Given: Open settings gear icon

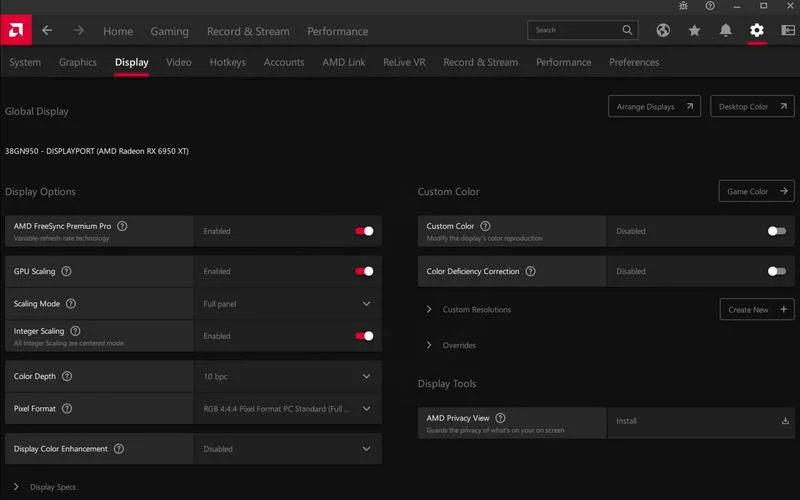Looking at the screenshot, I should 757,31.
